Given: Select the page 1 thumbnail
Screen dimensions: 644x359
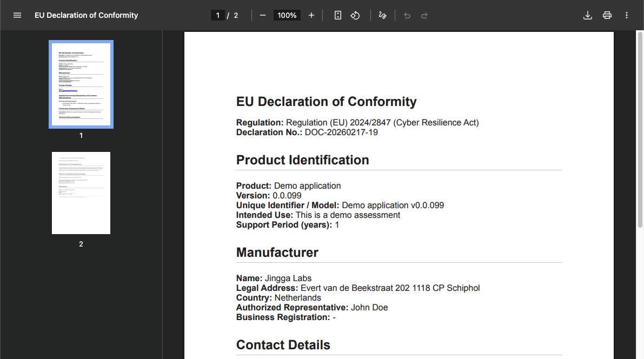Looking at the screenshot, I should tap(81, 84).
